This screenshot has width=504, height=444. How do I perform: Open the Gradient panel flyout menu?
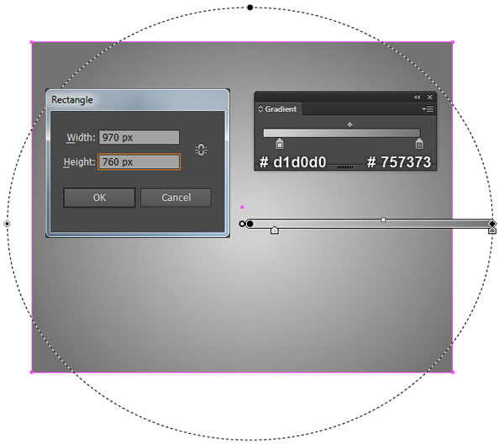tap(428, 109)
